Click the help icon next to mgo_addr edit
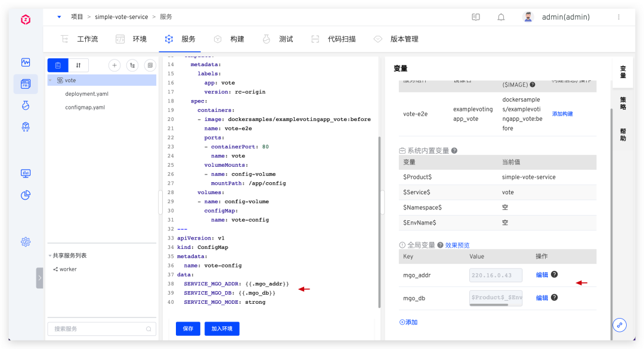This screenshot has height=349, width=644. click(x=555, y=275)
